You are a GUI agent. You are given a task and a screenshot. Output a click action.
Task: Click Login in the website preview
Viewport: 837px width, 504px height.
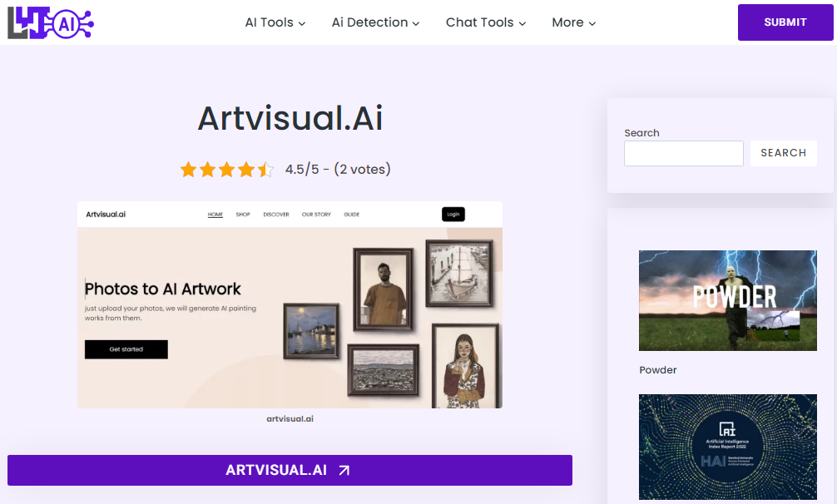[x=453, y=214]
